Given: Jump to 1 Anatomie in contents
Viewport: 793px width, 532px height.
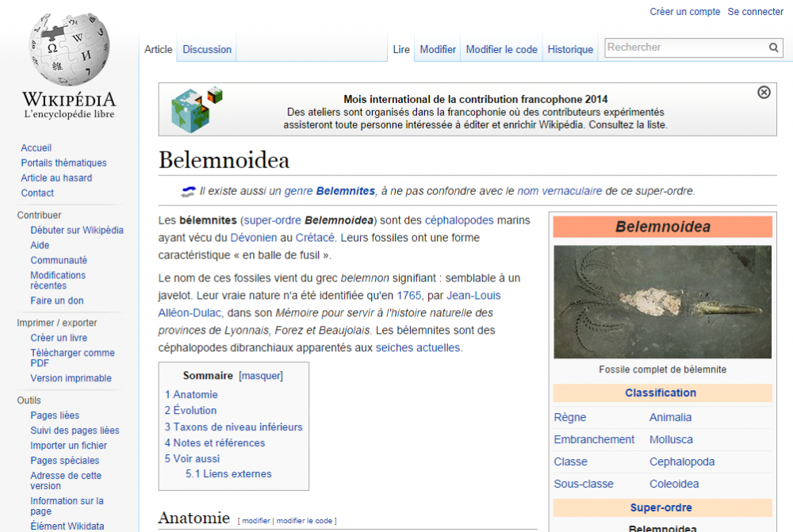Looking at the screenshot, I should [x=191, y=395].
